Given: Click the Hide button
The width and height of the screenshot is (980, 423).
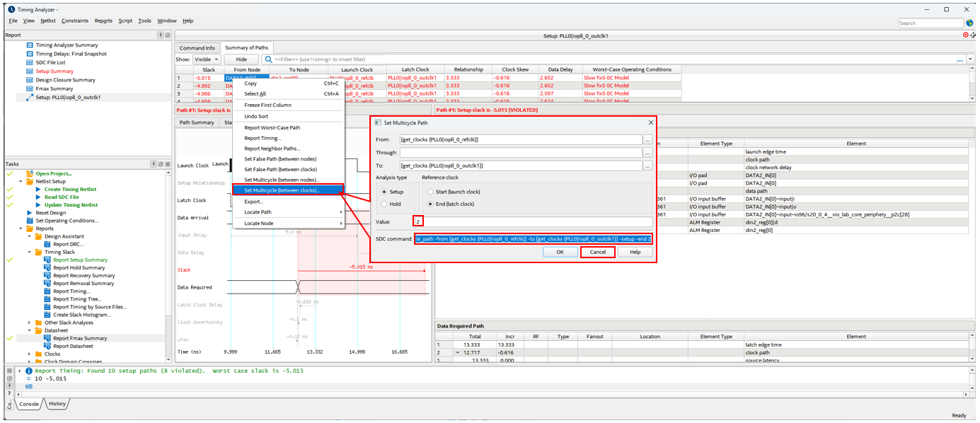Looking at the screenshot, I should [241, 59].
